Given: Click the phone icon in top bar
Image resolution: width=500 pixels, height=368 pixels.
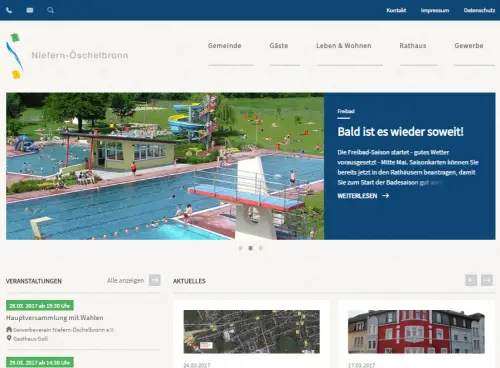Looking at the screenshot, I should (9, 10).
